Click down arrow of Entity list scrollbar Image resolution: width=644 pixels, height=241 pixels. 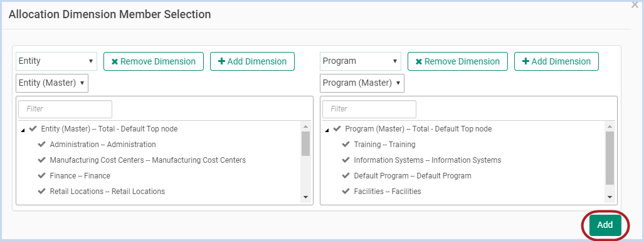click(x=305, y=197)
